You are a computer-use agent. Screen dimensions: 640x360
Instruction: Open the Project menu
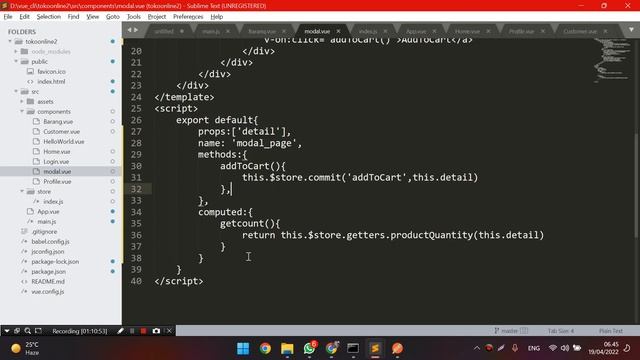[157, 17]
